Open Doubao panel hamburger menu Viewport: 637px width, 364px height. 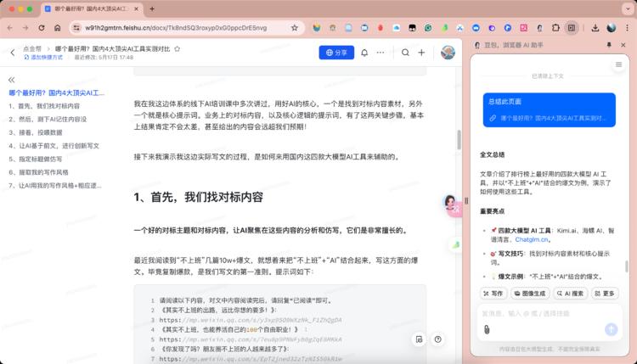pyautogui.click(x=618, y=64)
